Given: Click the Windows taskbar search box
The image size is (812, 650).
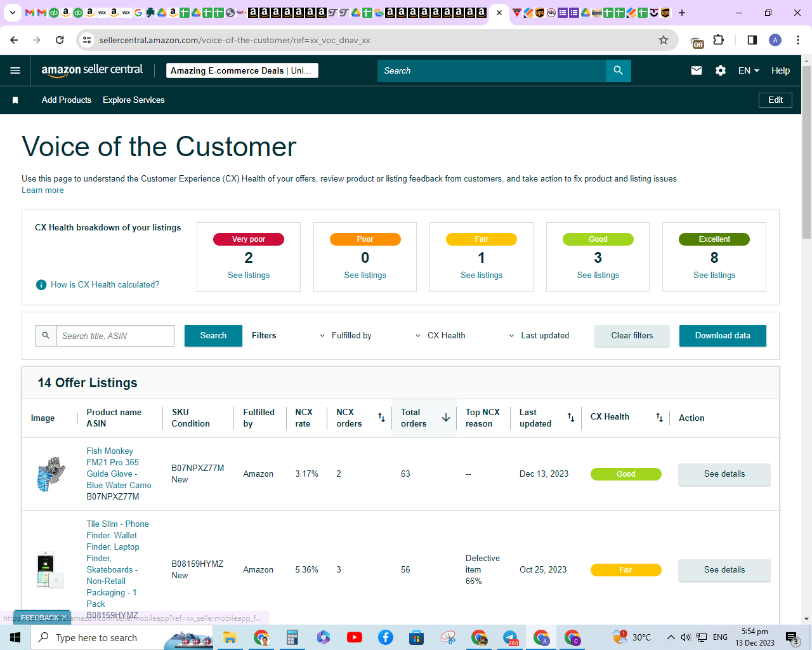Looking at the screenshot, I should pyautogui.click(x=121, y=637).
